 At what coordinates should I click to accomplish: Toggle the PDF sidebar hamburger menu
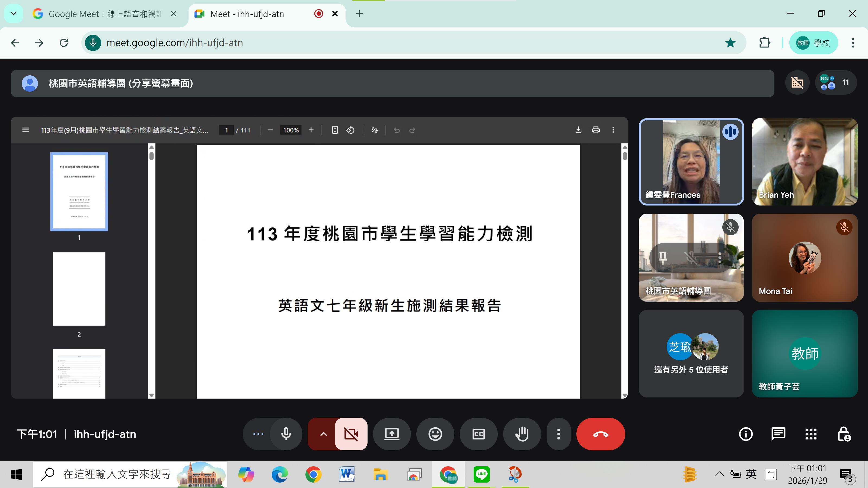(25, 130)
